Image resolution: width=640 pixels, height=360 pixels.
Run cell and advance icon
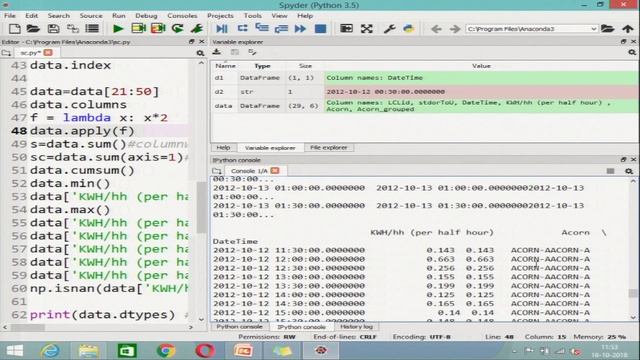coord(158,29)
